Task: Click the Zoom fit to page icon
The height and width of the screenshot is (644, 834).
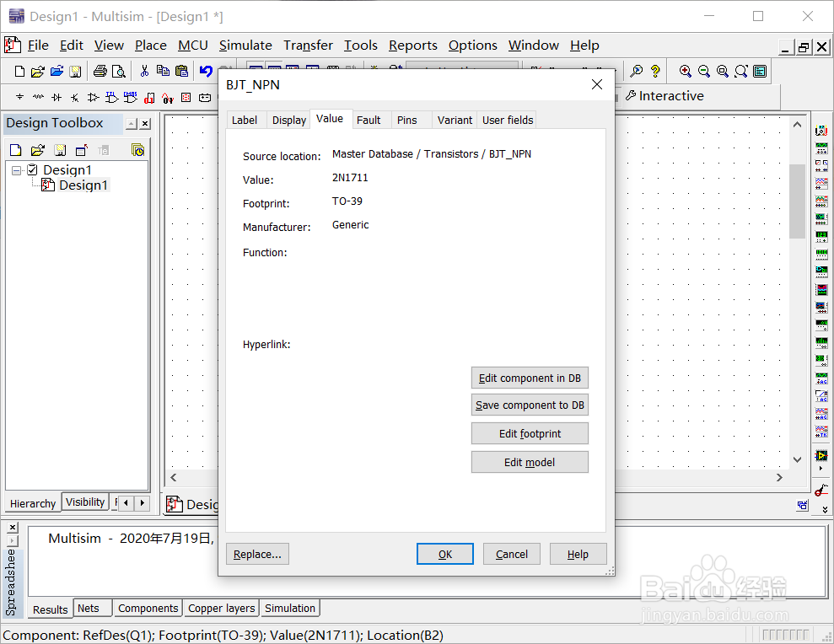Action: click(x=741, y=72)
